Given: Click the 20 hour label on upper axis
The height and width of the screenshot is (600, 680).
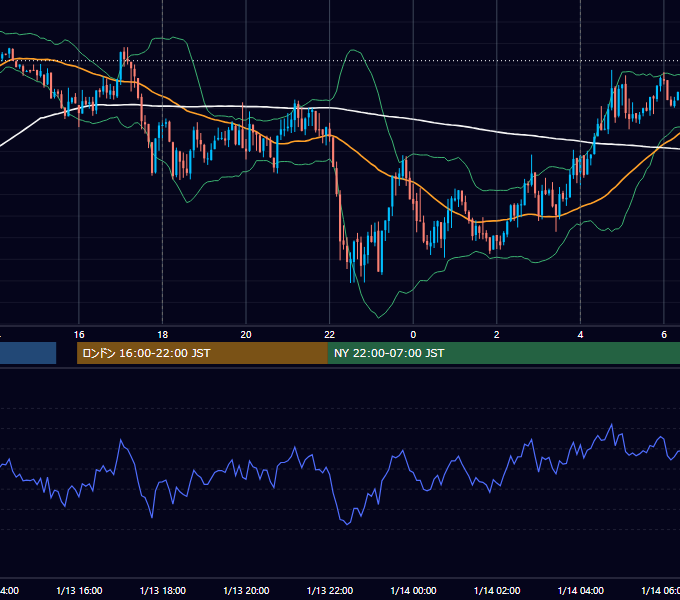Looking at the screenshot, I should tap(246, 334).
